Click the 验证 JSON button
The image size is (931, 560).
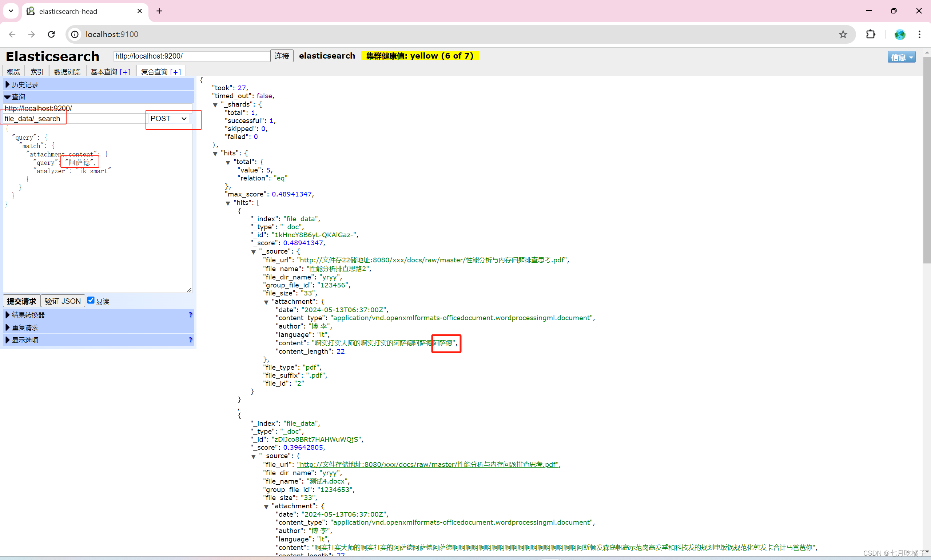pyautogui.click(x=63, y=301)
